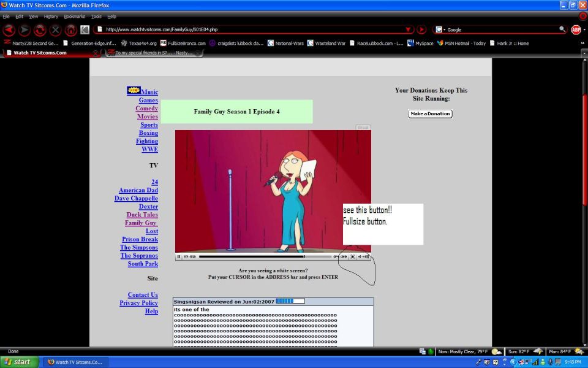The width and height of the screenshot is (588, 368).
Task: Open the Prison Break link
Action: click(x=140, y=239)
